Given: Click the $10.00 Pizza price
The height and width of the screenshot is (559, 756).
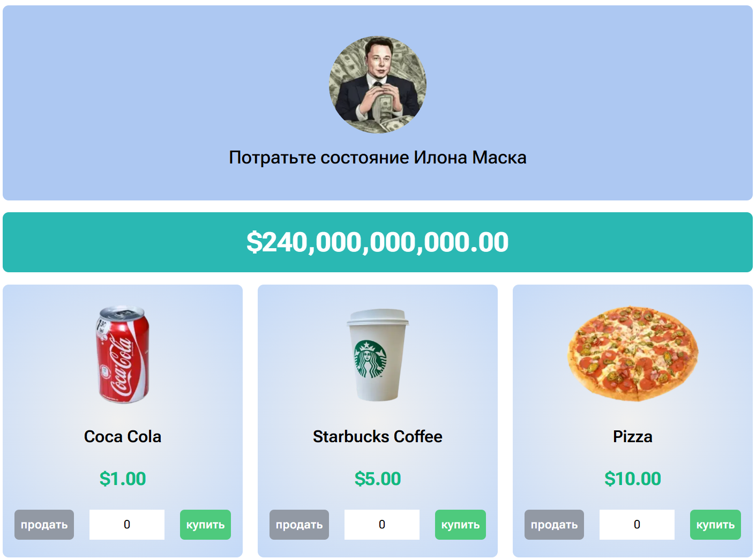Looking at the screenshot, I should coord(633,479).
